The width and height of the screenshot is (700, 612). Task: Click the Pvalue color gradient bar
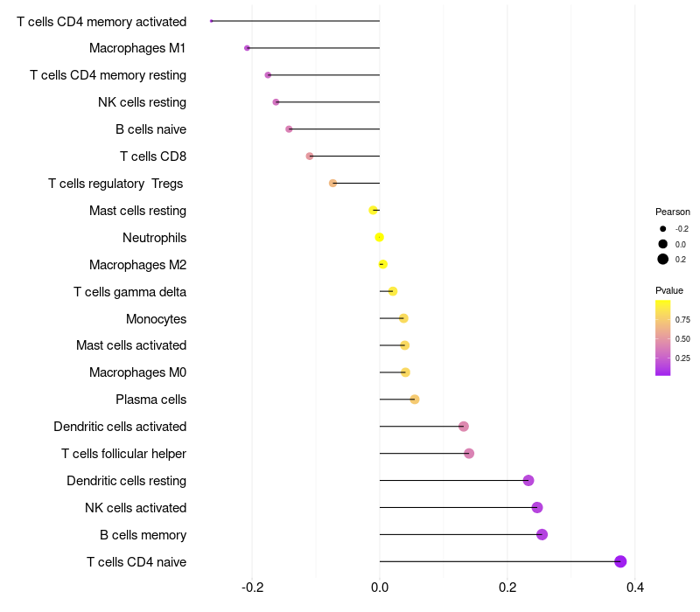point(663,337)
